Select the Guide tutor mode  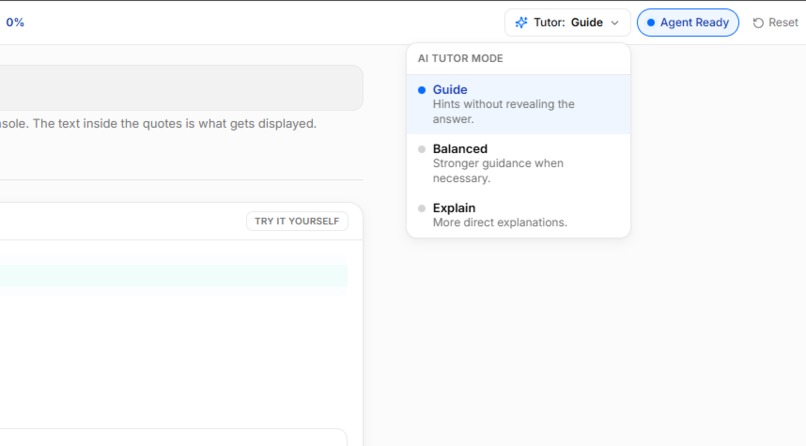(x=518, y=104)
